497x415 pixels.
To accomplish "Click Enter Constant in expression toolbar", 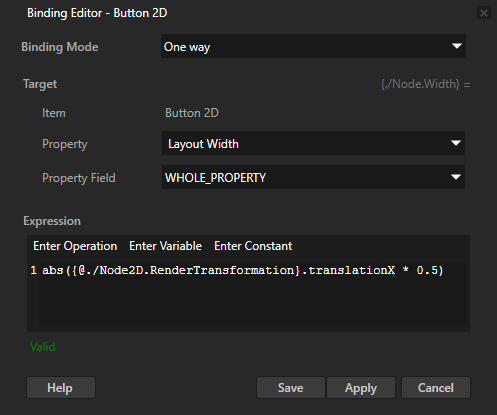I will pyautogui.click(x=253, y=246).
